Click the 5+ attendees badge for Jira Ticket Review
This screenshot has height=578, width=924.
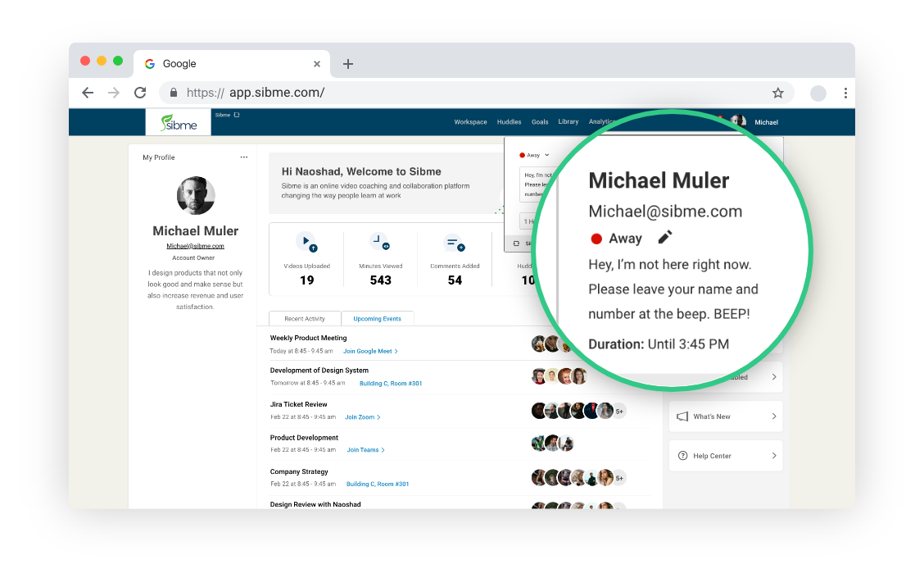(x=619, y=411)
